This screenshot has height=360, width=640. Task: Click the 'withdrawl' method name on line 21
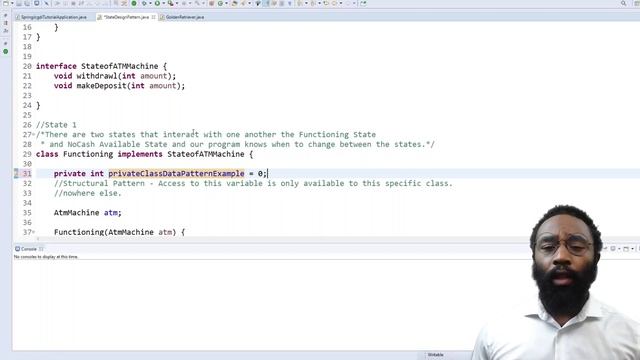tap(97, 76)
